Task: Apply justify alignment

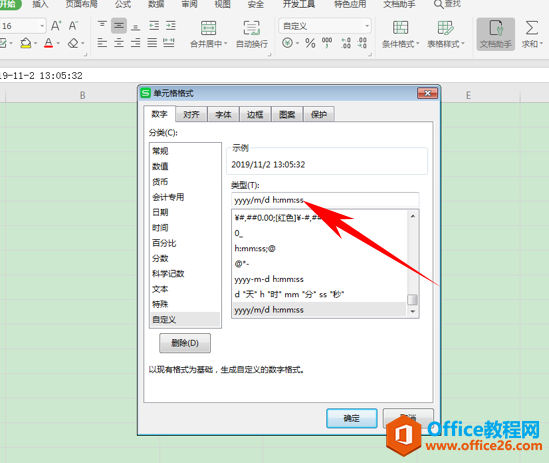Action: [x=152, y=43]
